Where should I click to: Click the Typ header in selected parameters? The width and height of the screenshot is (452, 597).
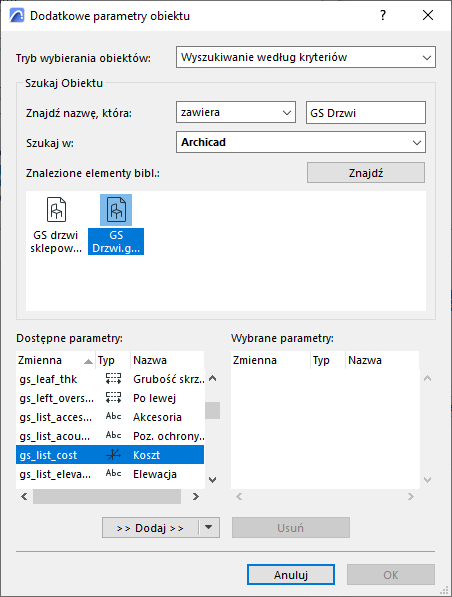click(x=328, y=360)
